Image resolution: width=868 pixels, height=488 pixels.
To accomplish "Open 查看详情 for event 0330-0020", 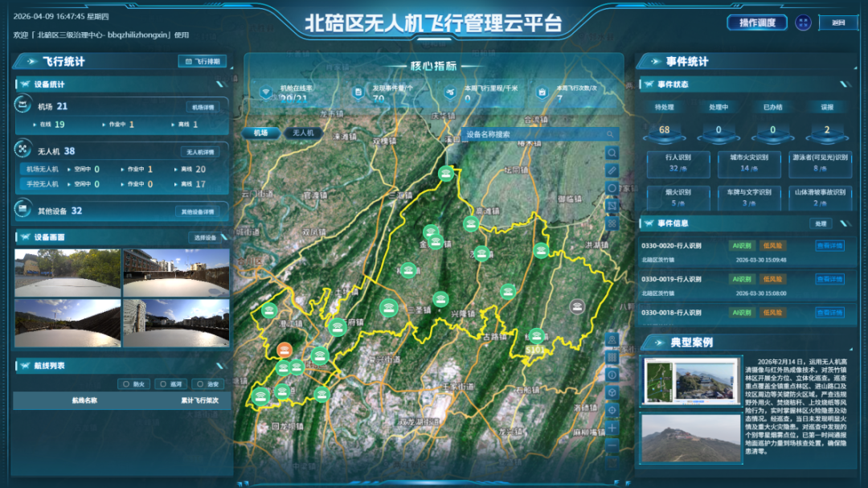I will click(829, 245).
